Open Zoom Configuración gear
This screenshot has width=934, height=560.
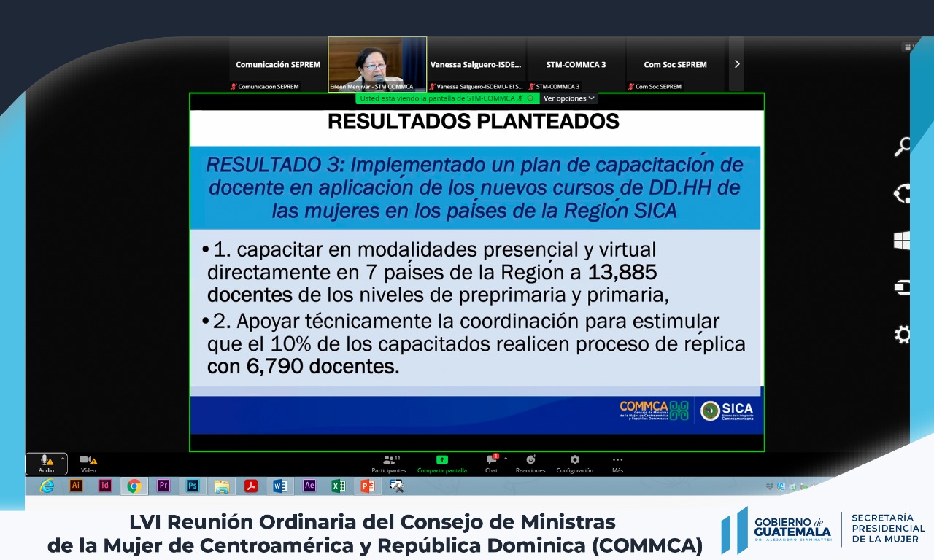tap(574, 462)
